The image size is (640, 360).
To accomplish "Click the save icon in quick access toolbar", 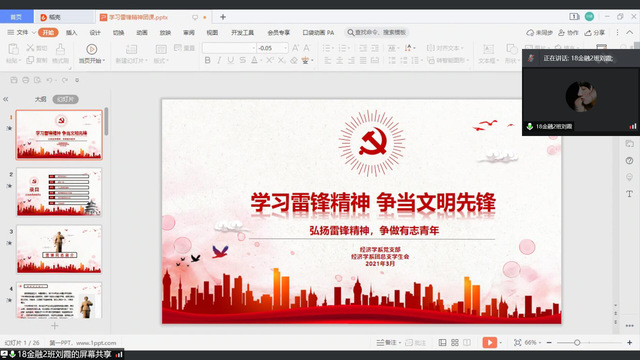I will pyautogui.click(x=14, y=80).
